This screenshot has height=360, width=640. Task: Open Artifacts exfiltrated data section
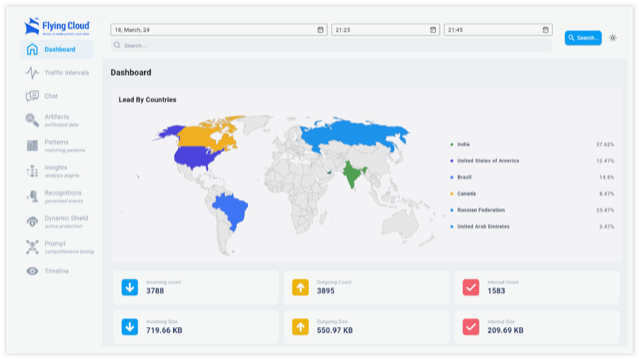(x=57, y=120)
